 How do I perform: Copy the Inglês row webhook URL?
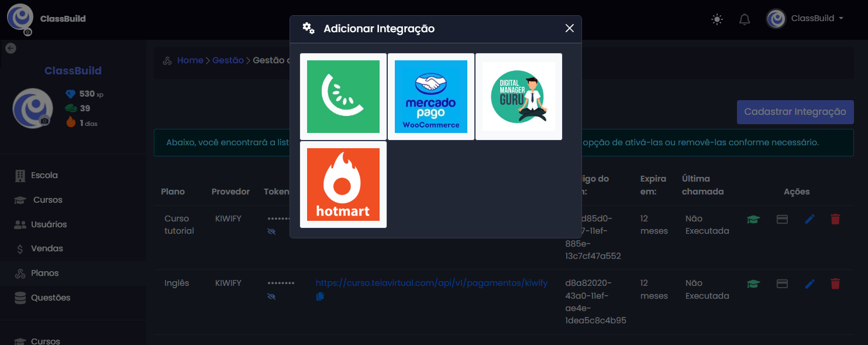(x=320, y=296)
